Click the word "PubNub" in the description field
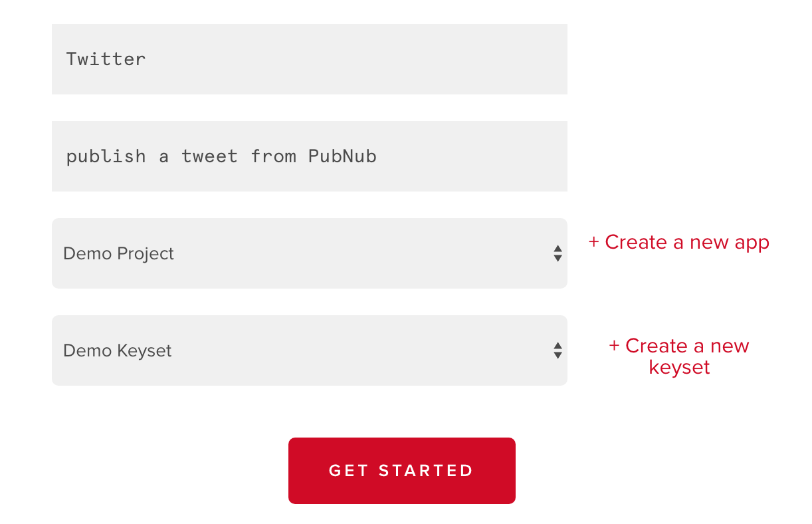 (342, 156)
